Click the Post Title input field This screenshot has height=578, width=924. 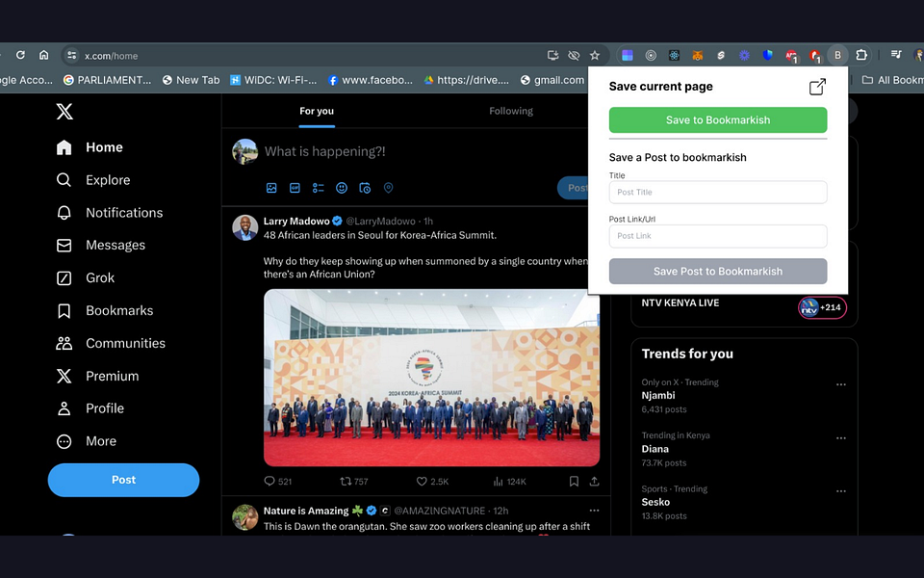pyautogui.click(x=718, y=193)
